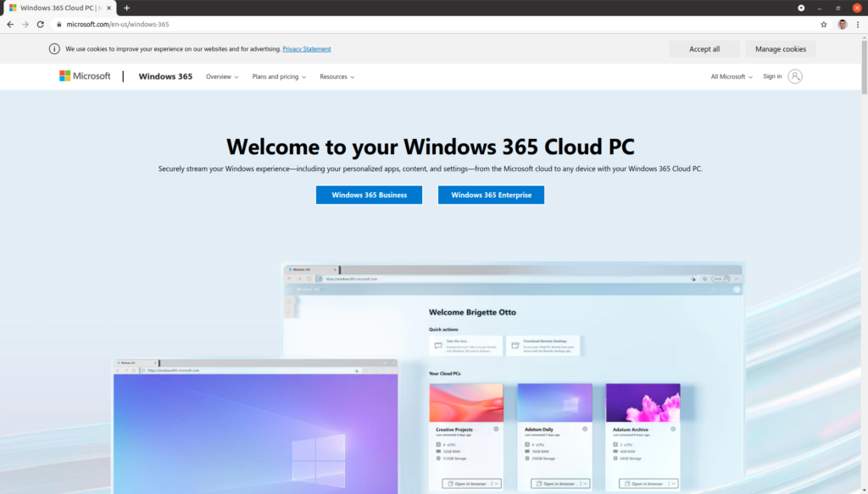Click the Your Cloud PCs label
Viewport: 868px width, 494px height.
pos(444,374)
